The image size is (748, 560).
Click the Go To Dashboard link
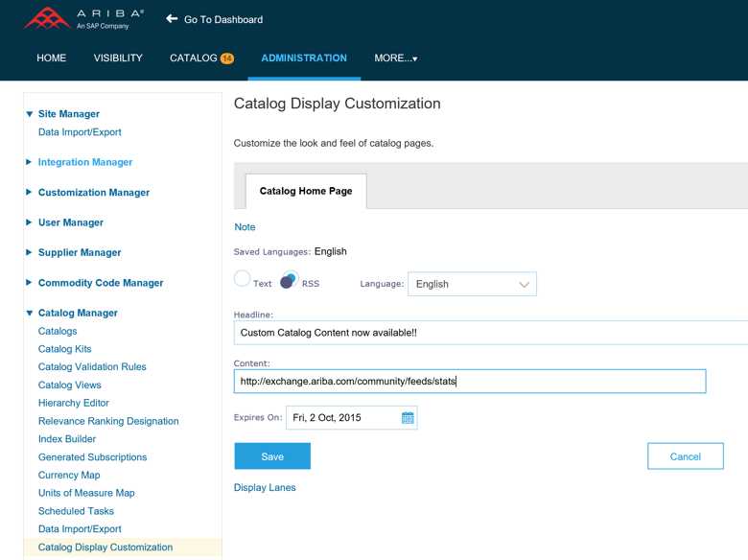click(x=223, y=19)
